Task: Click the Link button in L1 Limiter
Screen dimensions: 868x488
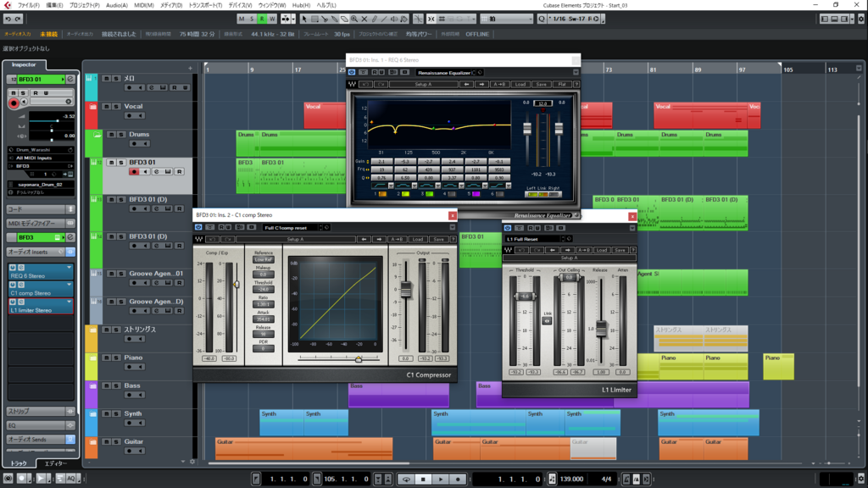Action: click(547, 320)
